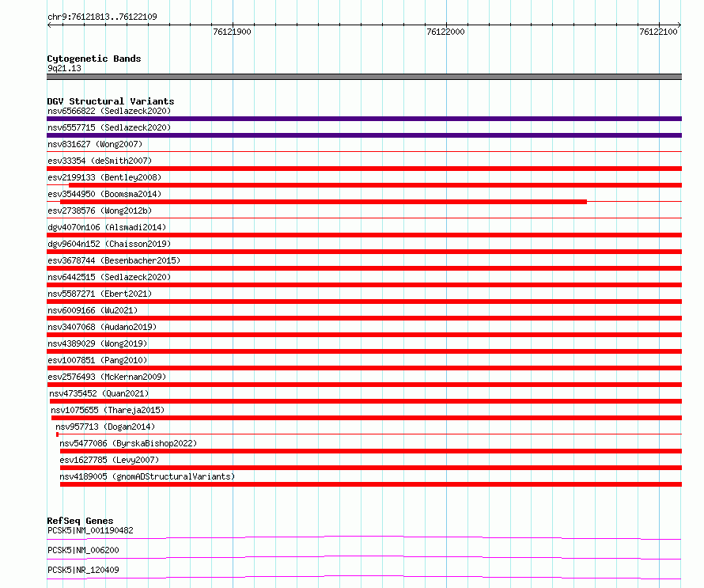
Task: Open variant esv33354 (deSmith2007)
Action: pos(100,161)
